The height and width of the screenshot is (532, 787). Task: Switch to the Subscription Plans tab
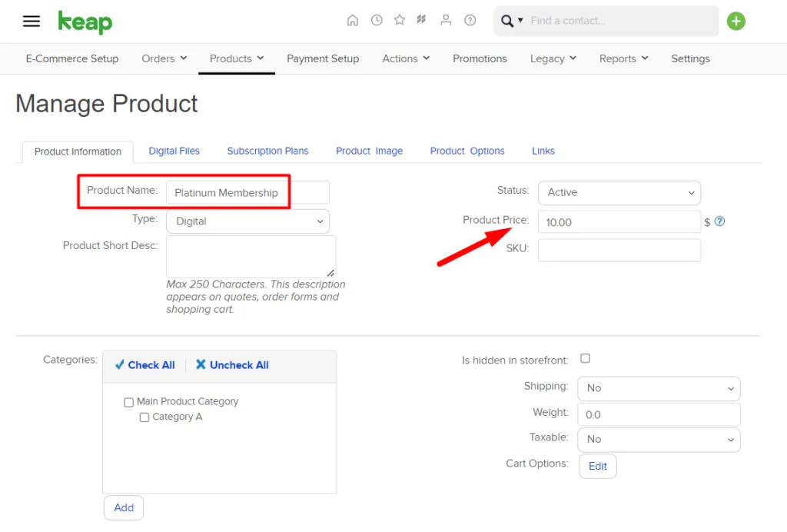click(267, 151)
